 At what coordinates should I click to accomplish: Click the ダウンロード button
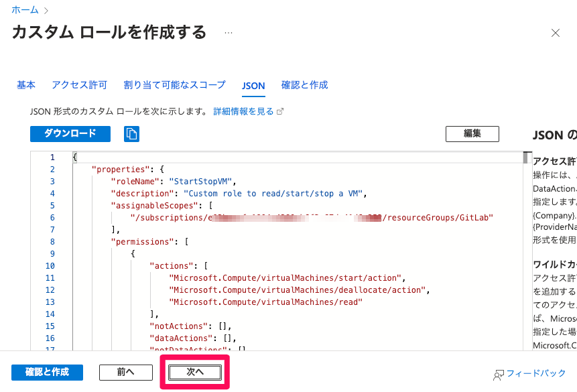pos(70,133)
